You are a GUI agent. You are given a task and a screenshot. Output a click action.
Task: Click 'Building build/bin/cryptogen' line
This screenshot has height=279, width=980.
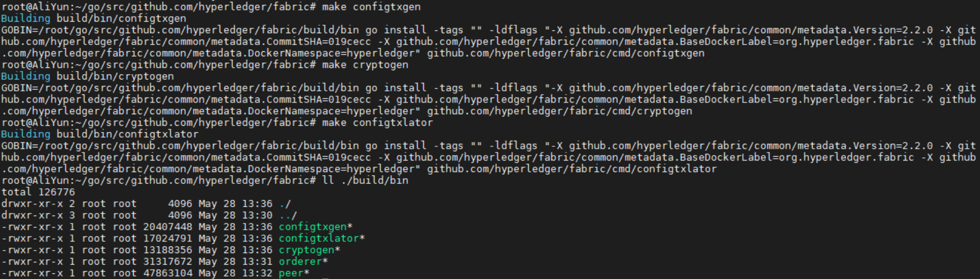87,77
